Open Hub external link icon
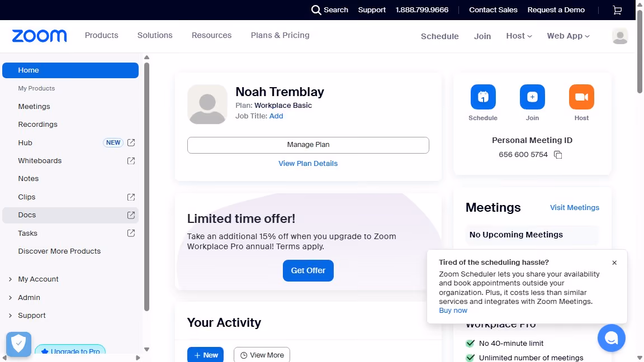This screenshot has height=362, width=644. point(131,142)
